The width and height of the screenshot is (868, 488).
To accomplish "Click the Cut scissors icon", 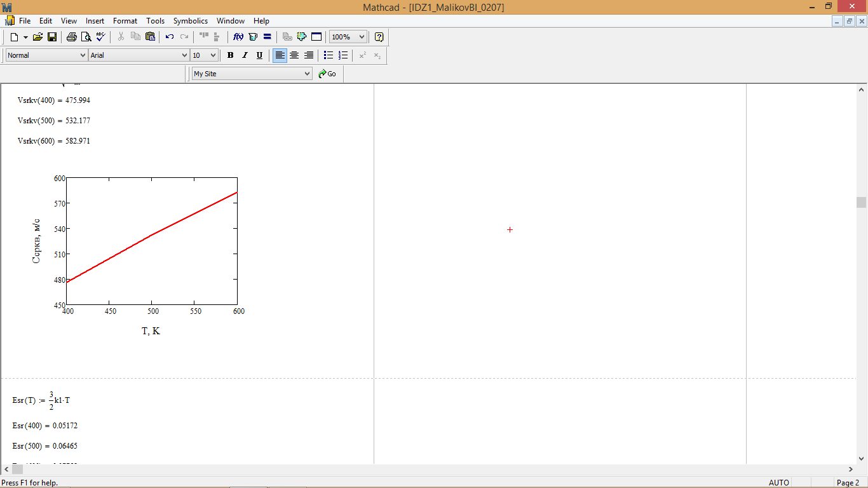I will [121, 37].
